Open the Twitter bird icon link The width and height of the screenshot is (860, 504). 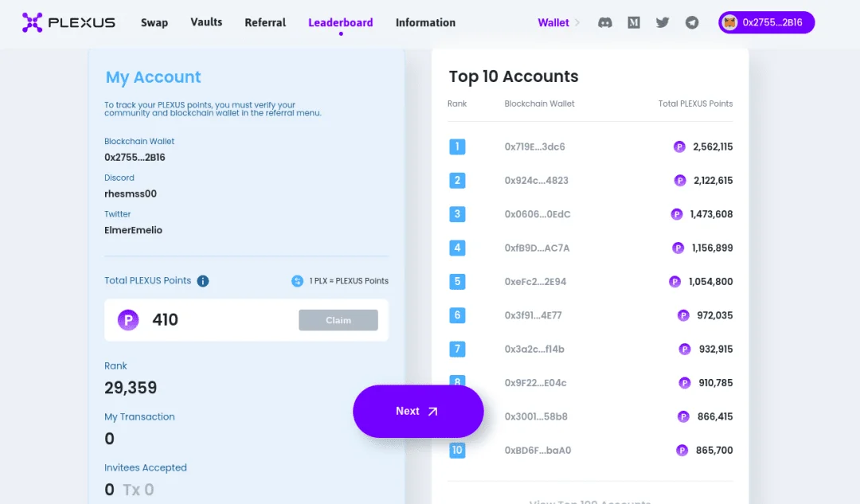pyautogui.click(x=663, y=22)
